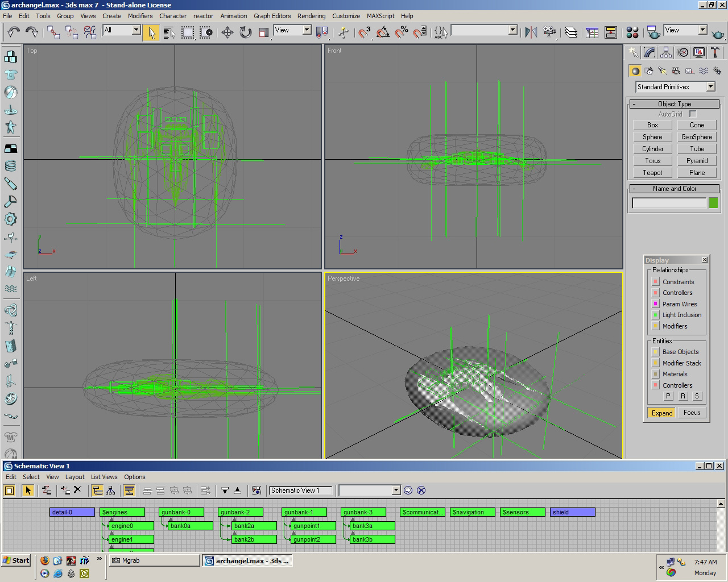The image size is (728, 582).
Task: Open the Rendering menu
Action: [x=311, y=16]
